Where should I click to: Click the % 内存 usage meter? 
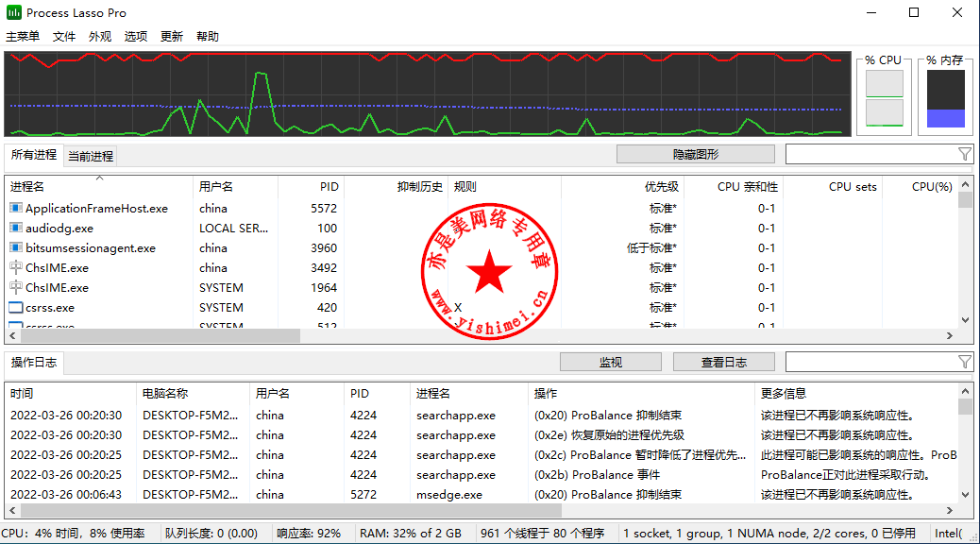(946, 98)
